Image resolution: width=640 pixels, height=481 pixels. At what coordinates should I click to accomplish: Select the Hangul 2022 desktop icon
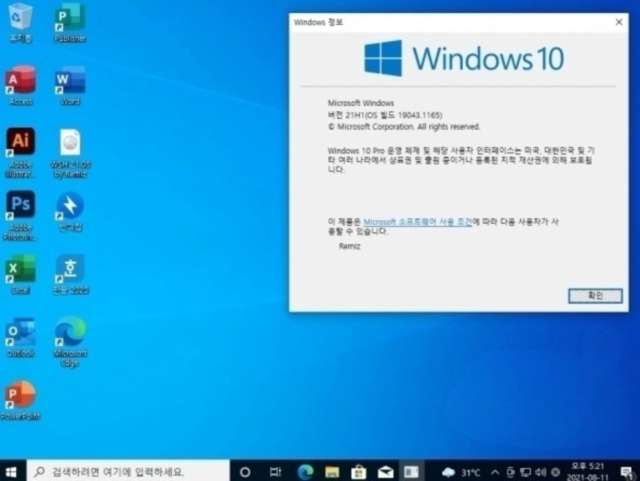(x=70, y=268)
